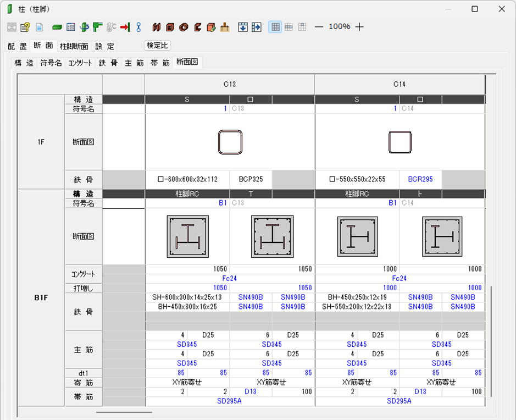The width and height of the screenshot is (516, 420).
Task: Click the red arrow icon in toolbar
Action: 125,27
